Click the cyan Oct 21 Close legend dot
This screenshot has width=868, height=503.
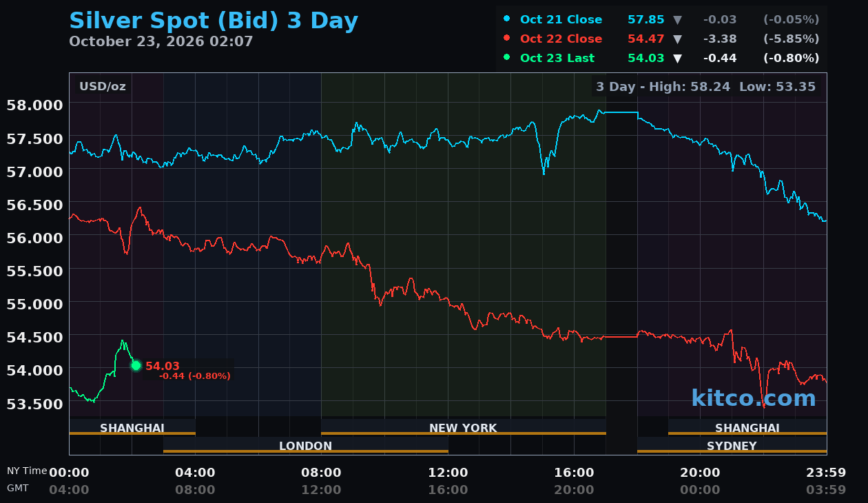coord(507,19)
